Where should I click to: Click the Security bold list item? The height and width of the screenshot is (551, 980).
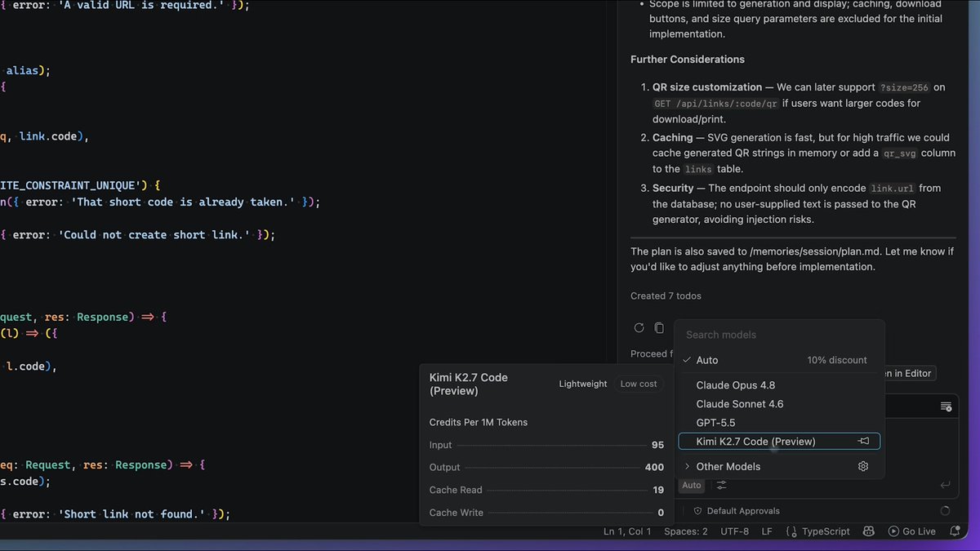point(674,188)
